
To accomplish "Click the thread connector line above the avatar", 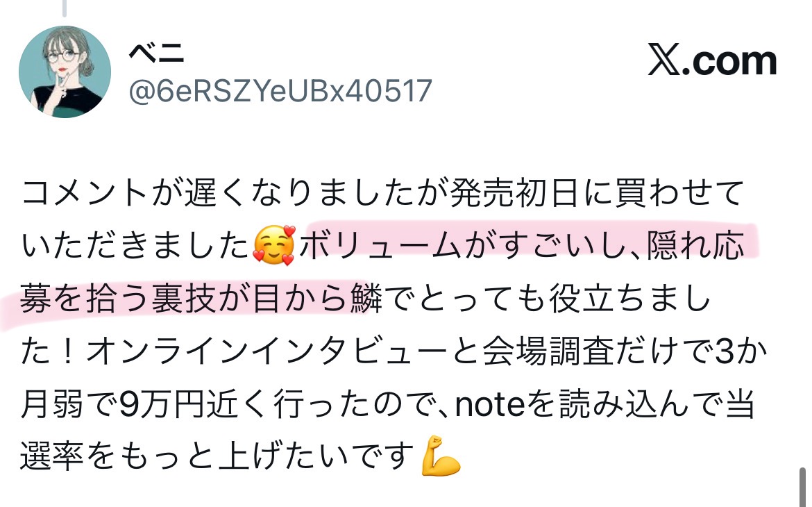I will point(65,8).
